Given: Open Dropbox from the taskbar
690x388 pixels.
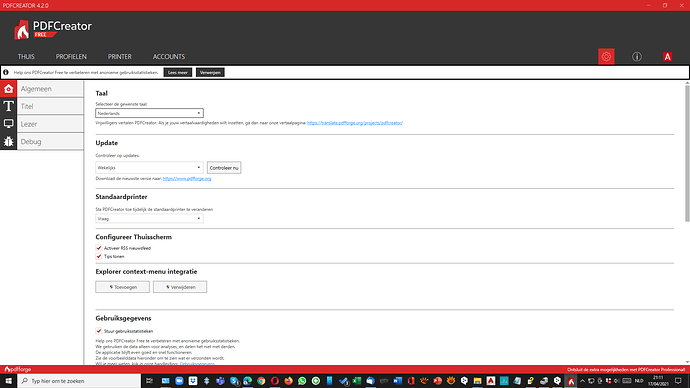Looking at the screenshot, I should pyautogui.click(x=193, y=381).
